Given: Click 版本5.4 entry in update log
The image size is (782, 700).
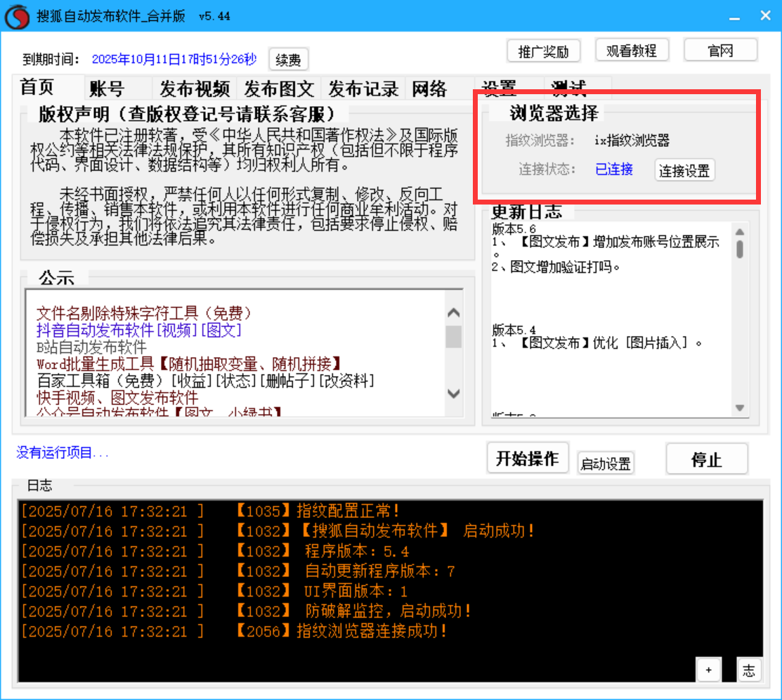Looking at the screenshot, I should coord(514,330).
